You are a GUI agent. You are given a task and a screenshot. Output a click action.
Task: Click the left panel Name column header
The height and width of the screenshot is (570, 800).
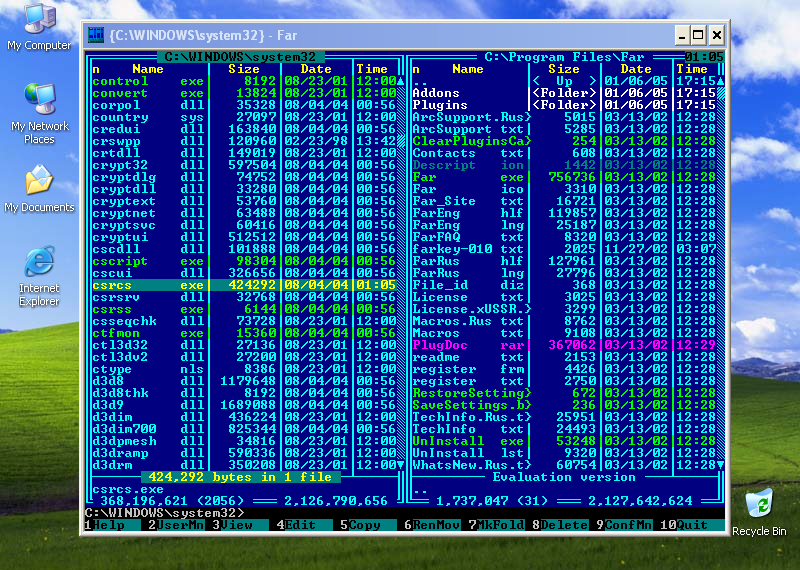click(148, 69)
